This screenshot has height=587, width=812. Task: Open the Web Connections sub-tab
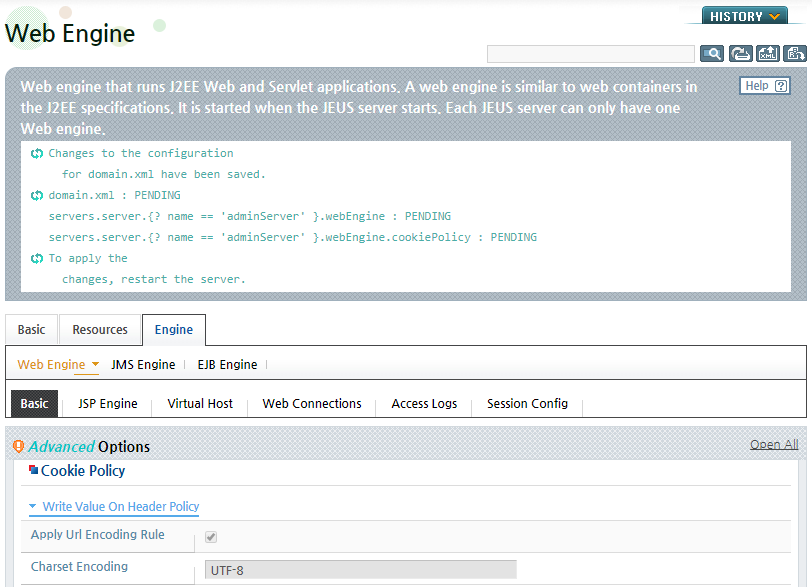point(312,403)
